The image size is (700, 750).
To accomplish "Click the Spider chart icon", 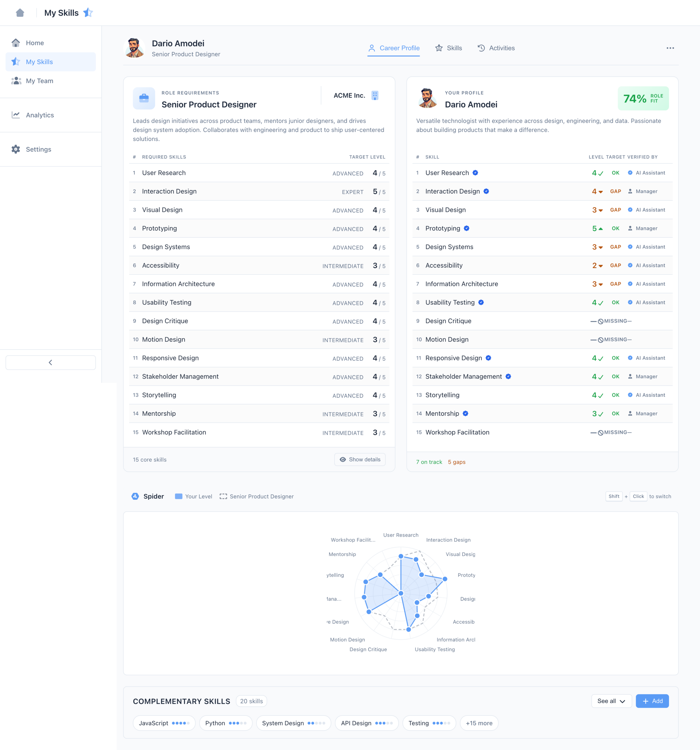I will click(135, 497).
